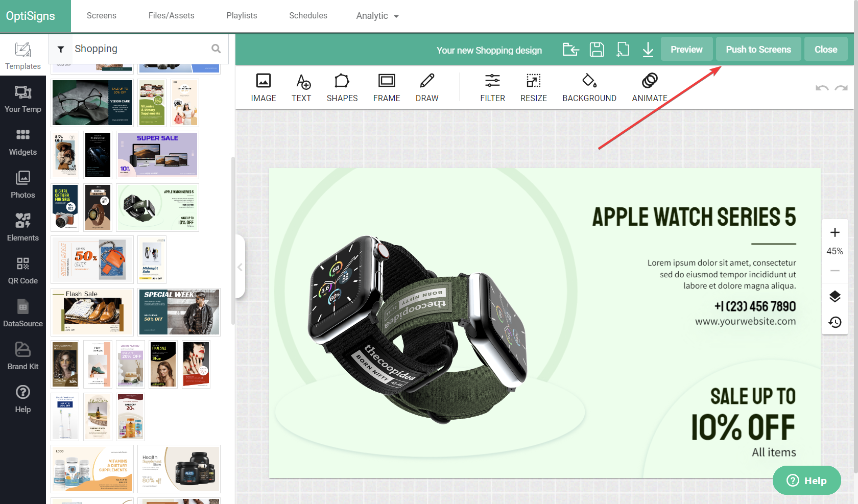Click the Shopping search field
The height and width of the screenshot is (504, 858).
click(139, 49)
